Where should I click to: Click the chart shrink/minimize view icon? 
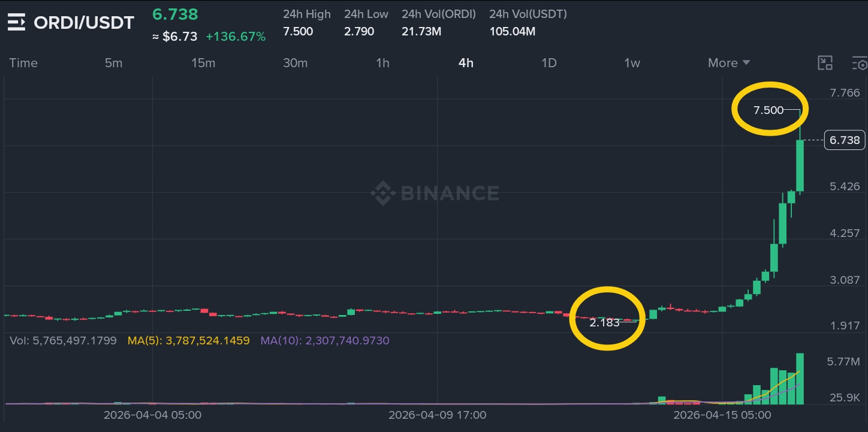(825, 63)
